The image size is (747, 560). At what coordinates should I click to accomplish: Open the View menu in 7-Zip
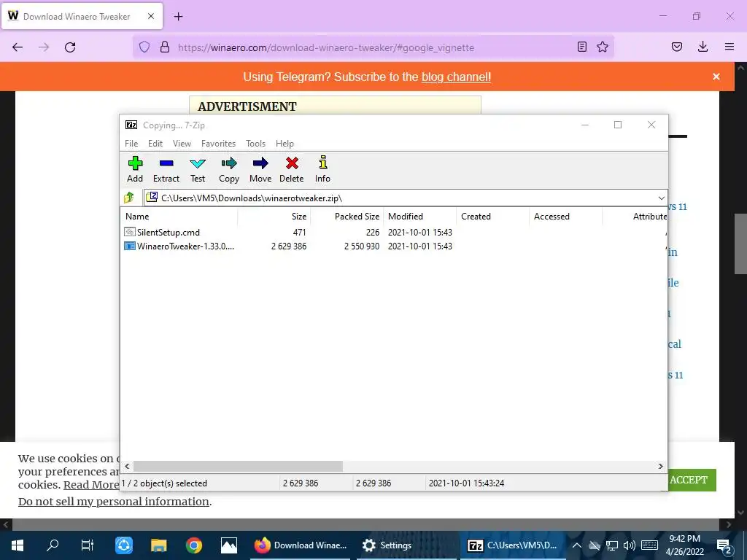182,144
